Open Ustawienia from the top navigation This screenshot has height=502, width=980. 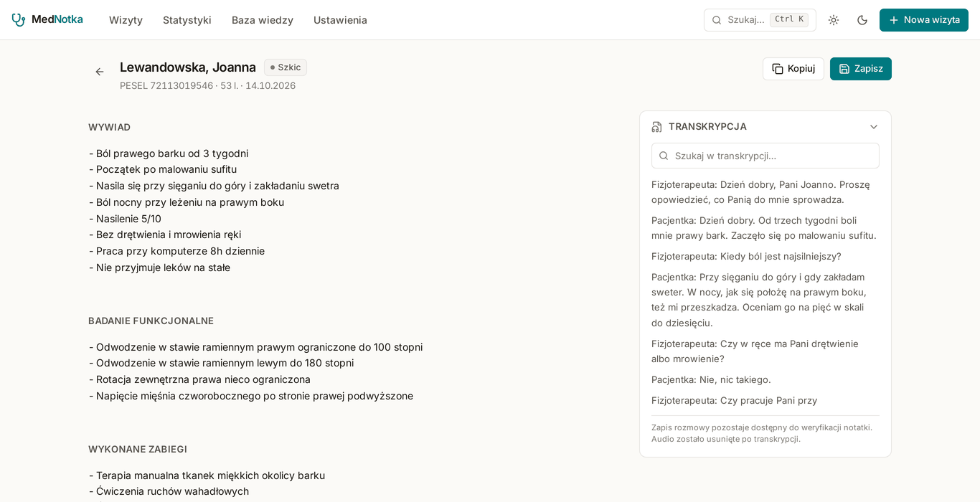click(340, 20)
